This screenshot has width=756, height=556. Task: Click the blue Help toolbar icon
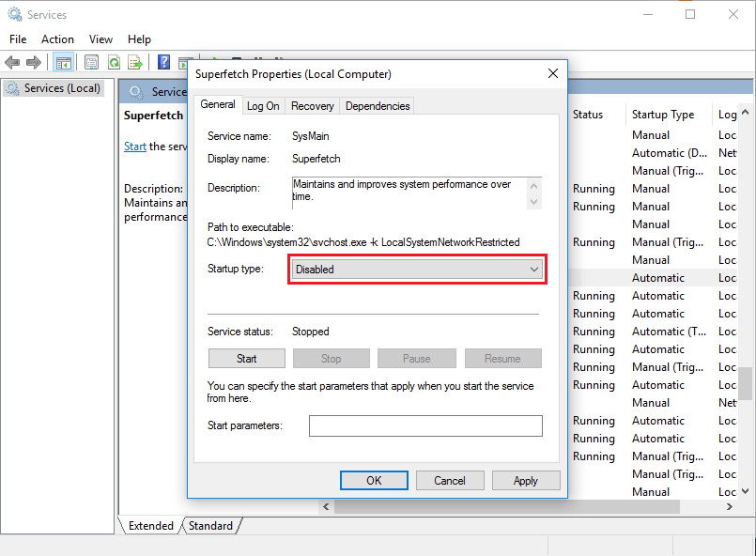pyautogui.click(x=163, y=63)
